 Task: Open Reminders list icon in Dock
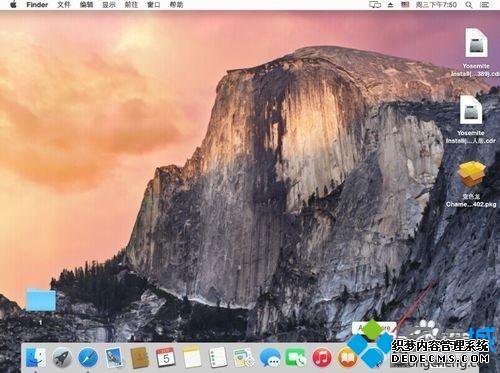point(218,357)
